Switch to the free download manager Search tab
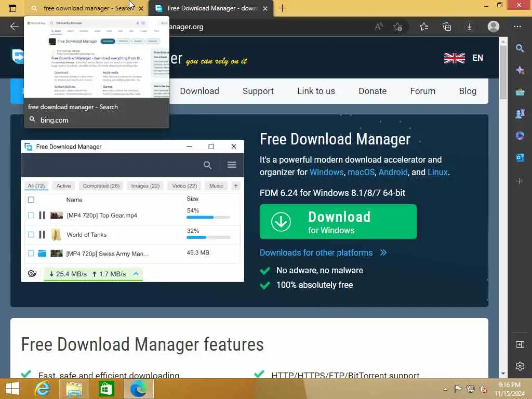532x399 pixels. (x=87, y=8)
